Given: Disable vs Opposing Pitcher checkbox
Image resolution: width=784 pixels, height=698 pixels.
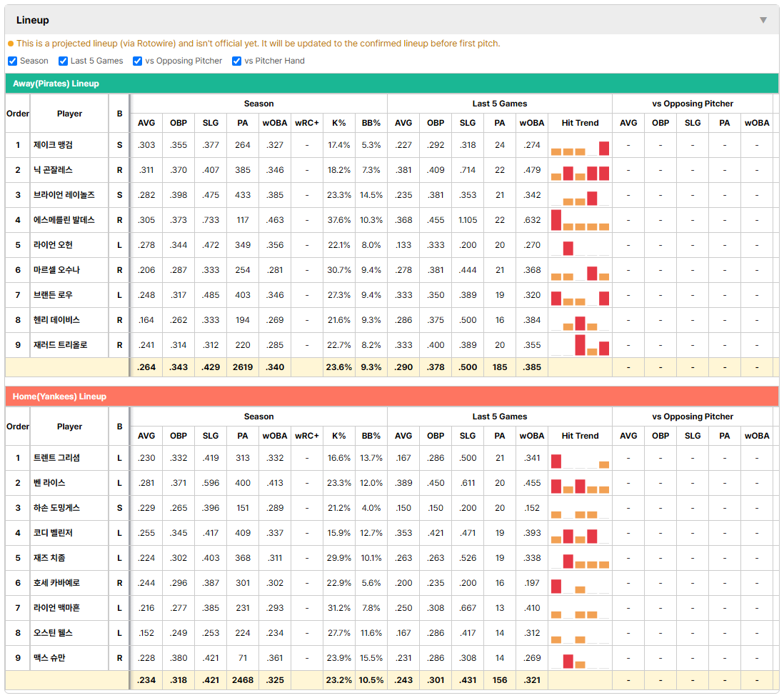Looking at the screenshot, I should click(137, 61).
